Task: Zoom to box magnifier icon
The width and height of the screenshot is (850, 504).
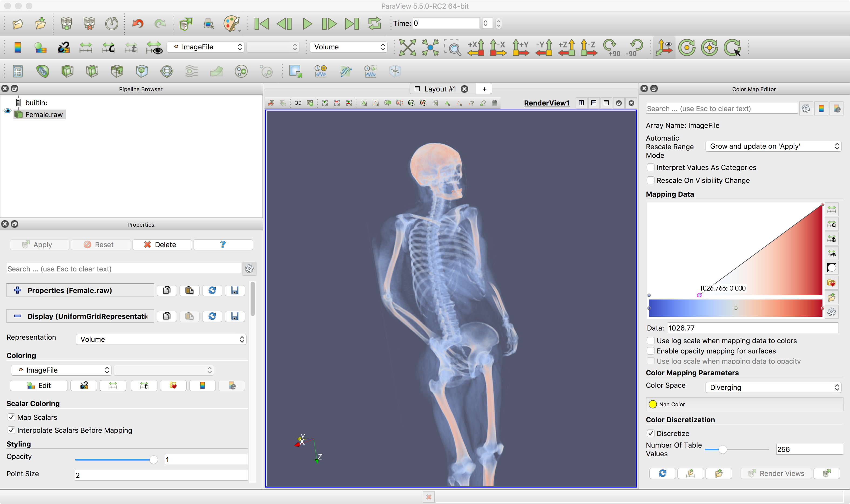Action: [x=453, y=47]
